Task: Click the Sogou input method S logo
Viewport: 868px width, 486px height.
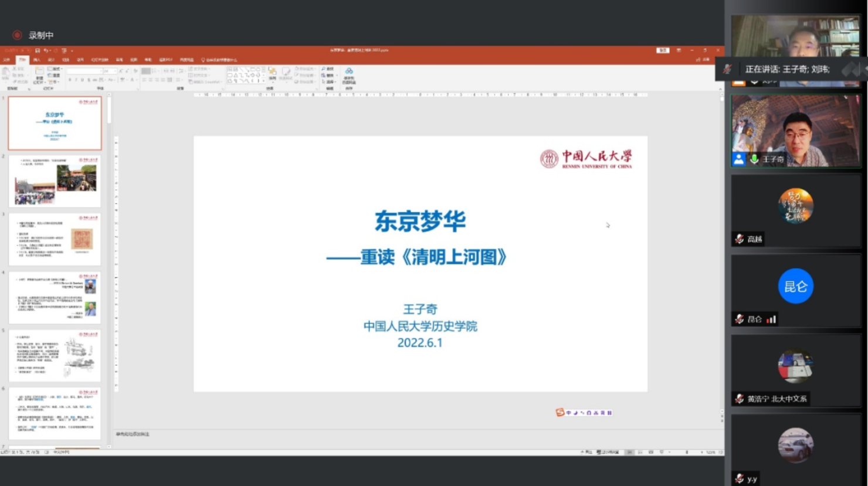Action: [560, 413]
